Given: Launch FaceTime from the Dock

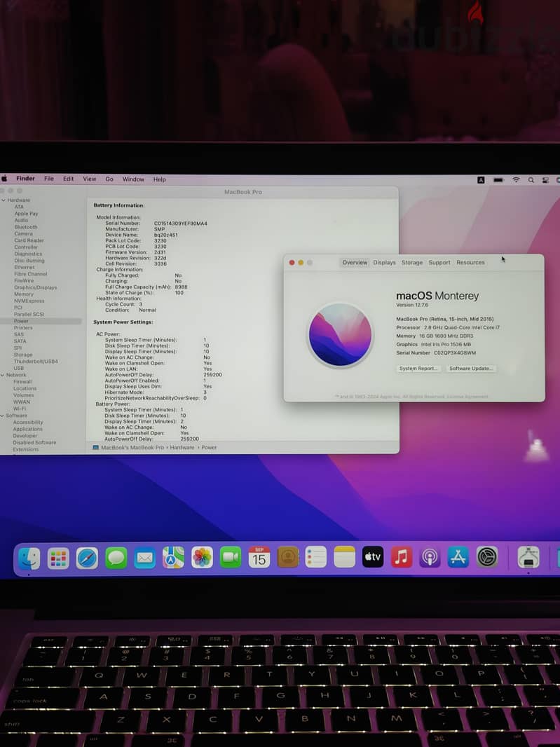Looking at the screenshot, I should pos(231,557).
